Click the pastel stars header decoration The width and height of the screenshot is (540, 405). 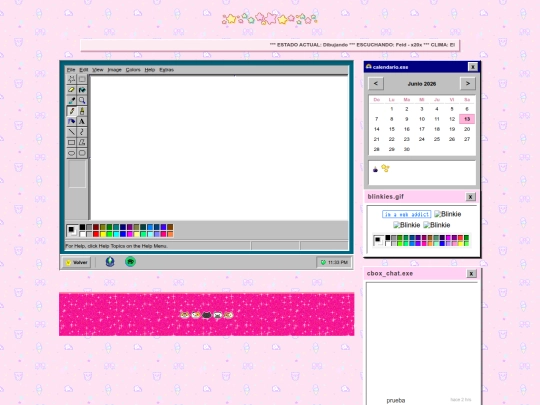[x=269, y=19]
